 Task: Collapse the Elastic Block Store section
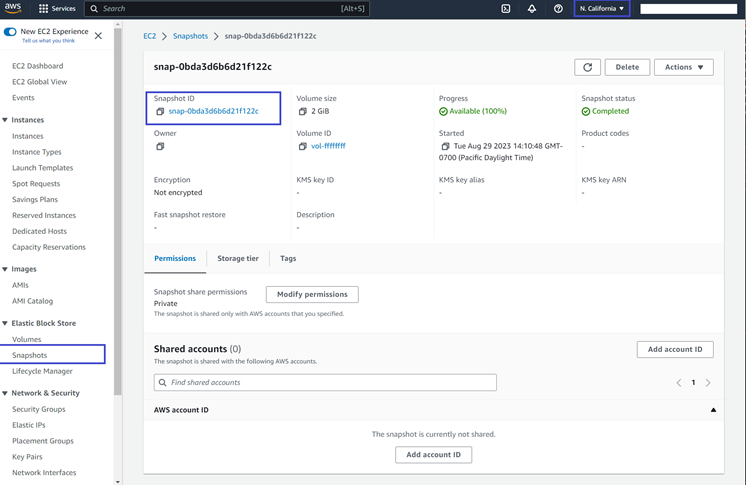(x=5, y=323)
